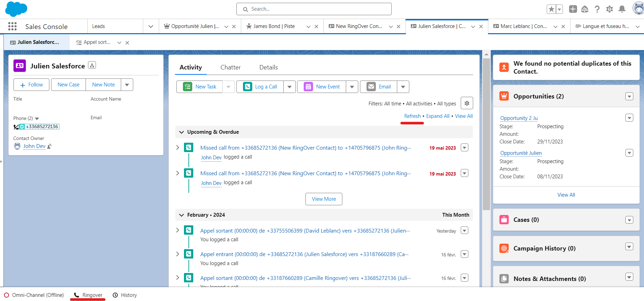The width and height of the screenshot is (644, 301).
Task: Open the Email dropdown arrow
Action: pos(403,87)
